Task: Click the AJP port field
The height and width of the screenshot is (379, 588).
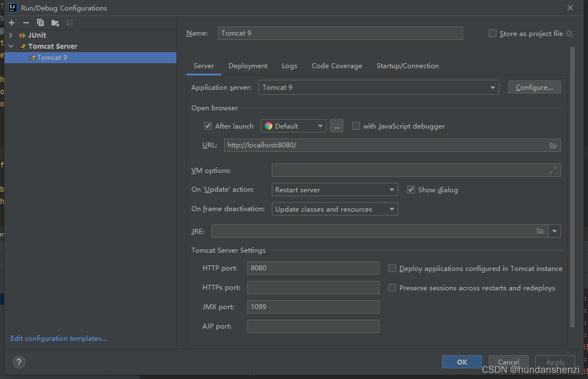Action: coord(313,326)
